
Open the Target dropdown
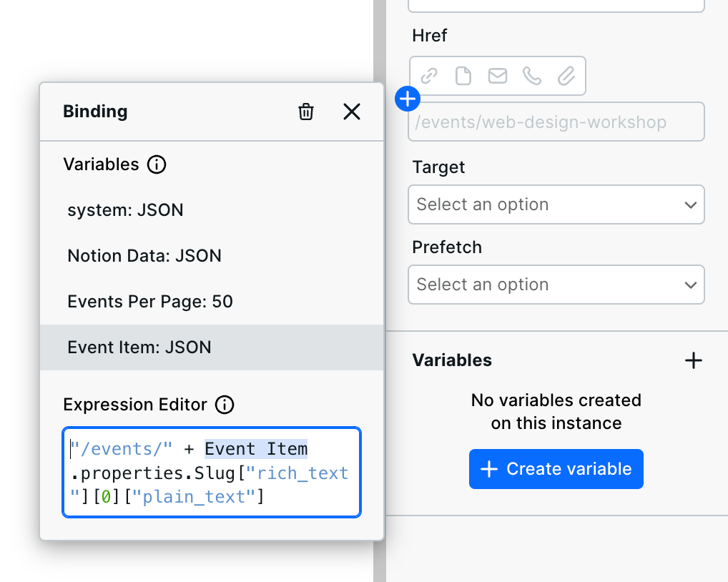point(556,204)
